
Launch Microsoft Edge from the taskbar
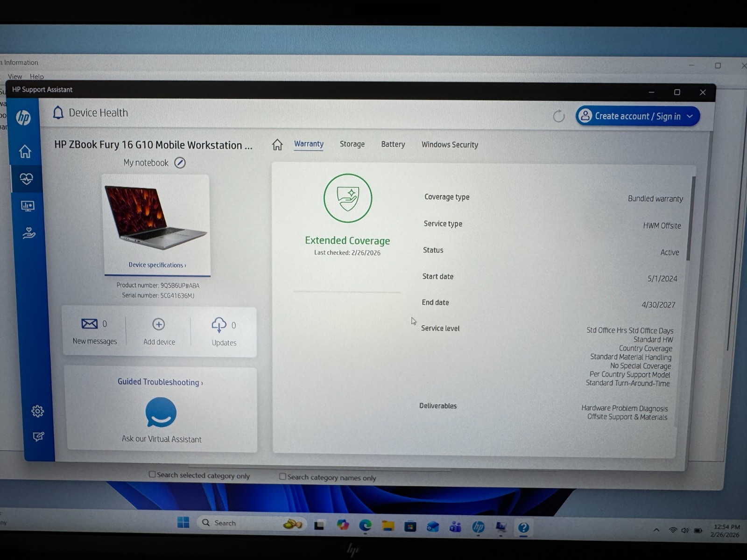pos(365,526)
